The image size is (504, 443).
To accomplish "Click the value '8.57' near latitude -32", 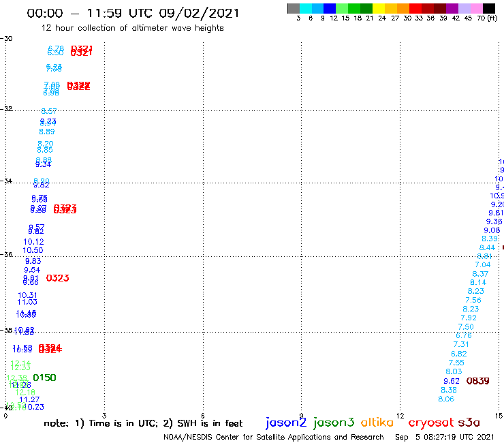I will click(x=49, y=111).
